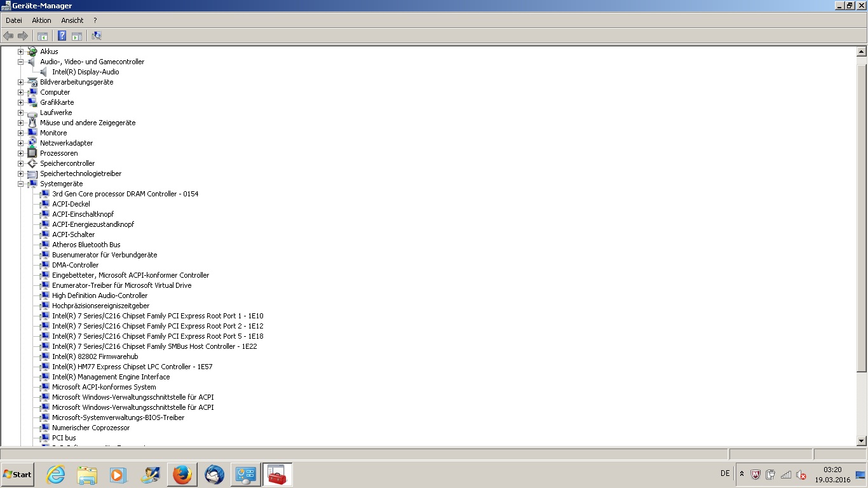Click the Start button

coord(18,475)
